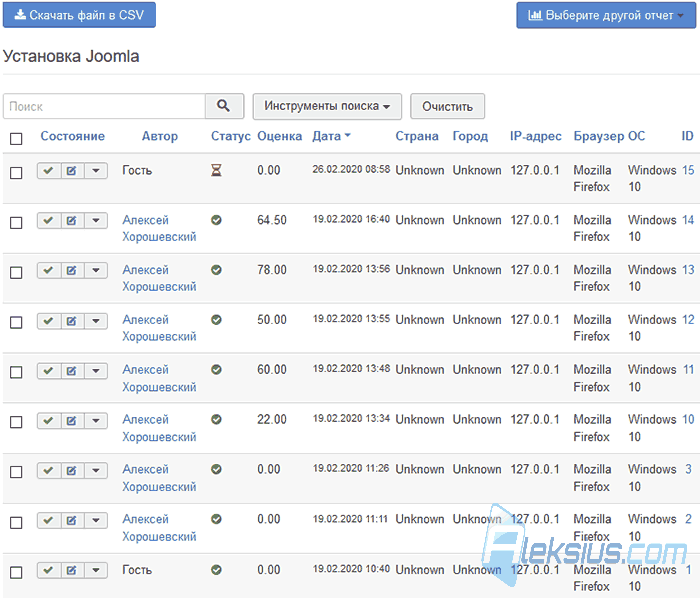700x598 pixels.
Task: Sort table by Автор column header
Action: pyautogui.click(x=160, y=136)
